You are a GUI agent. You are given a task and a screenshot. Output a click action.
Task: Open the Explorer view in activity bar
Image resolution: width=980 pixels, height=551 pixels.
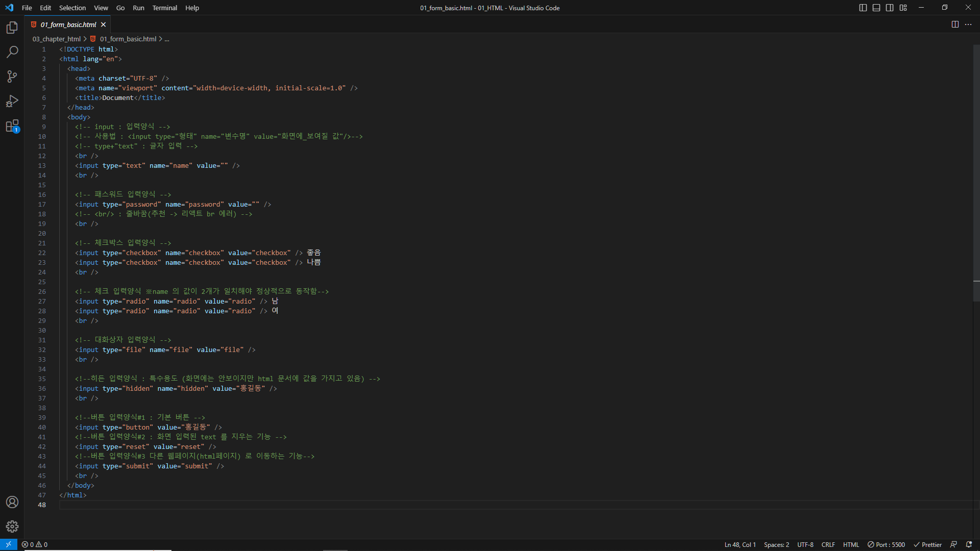pyautogui.click(x=12, y=28)
